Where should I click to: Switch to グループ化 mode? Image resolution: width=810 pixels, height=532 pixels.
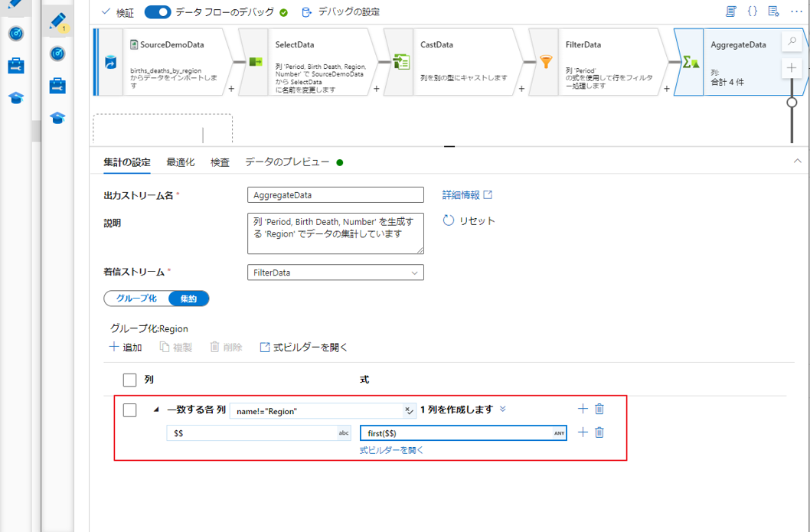coord(136,299)
